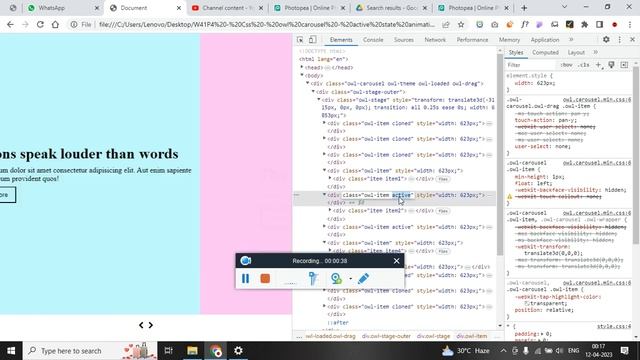Click the recorder's cursor highlight tool icon
This screenshot has width=640, height=360.
[313, 278]
